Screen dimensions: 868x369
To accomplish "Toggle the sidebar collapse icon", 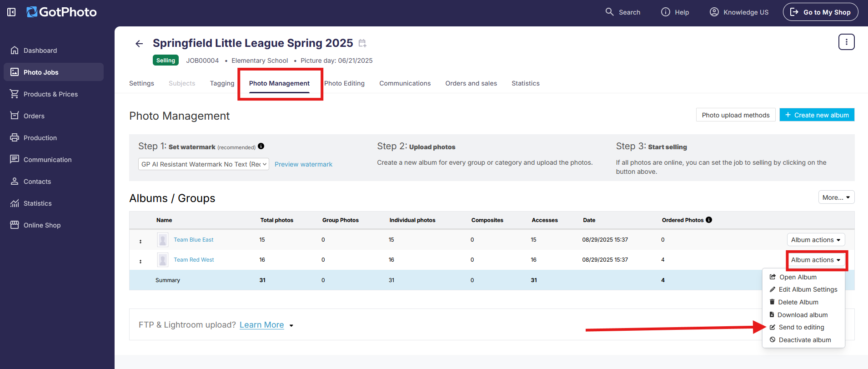I will point(11,12).
